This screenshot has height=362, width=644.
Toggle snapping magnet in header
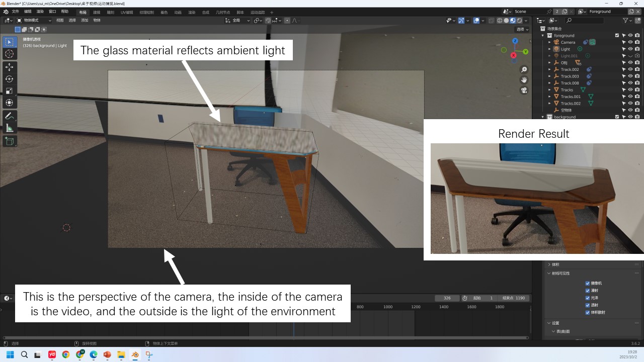(268, 21)
